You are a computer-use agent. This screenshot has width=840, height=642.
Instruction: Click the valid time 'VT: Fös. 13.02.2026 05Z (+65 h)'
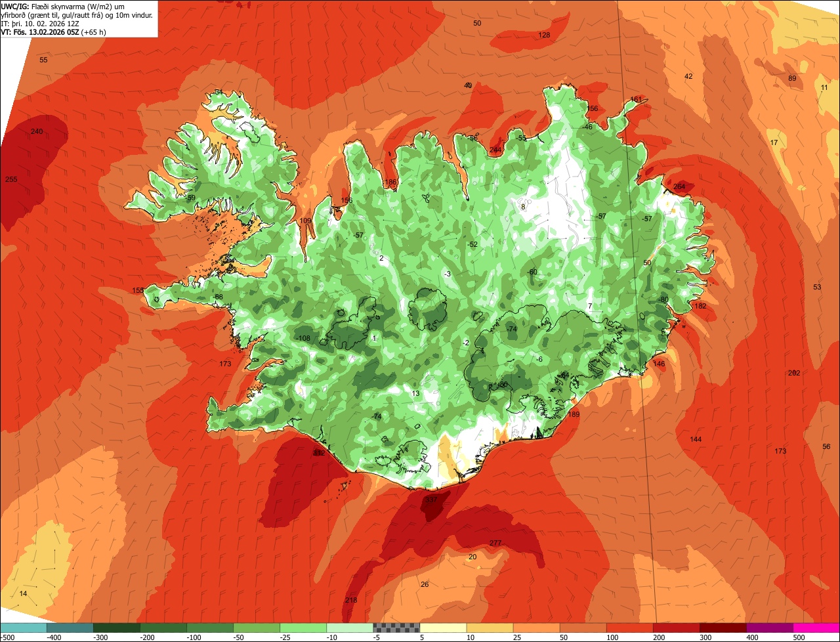53,32
